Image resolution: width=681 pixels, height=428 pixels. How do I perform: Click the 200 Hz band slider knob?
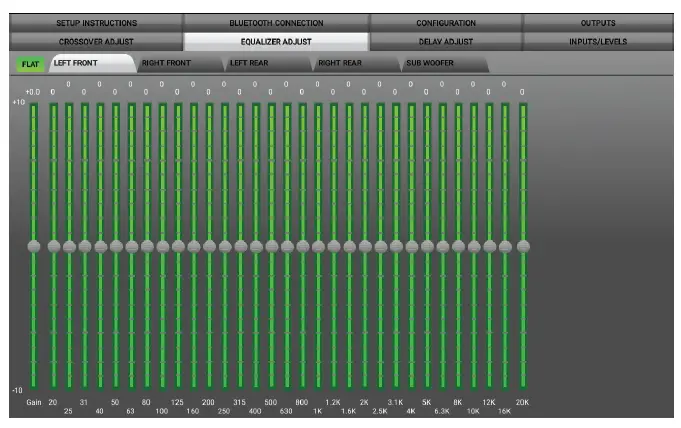point(209,246)
